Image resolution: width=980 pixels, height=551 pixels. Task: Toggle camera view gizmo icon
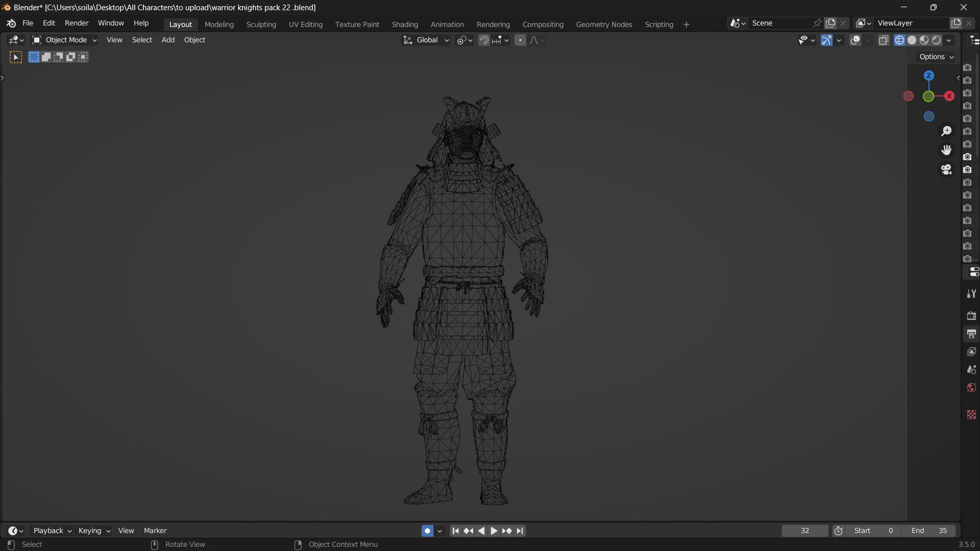click(x=946, y=169)
